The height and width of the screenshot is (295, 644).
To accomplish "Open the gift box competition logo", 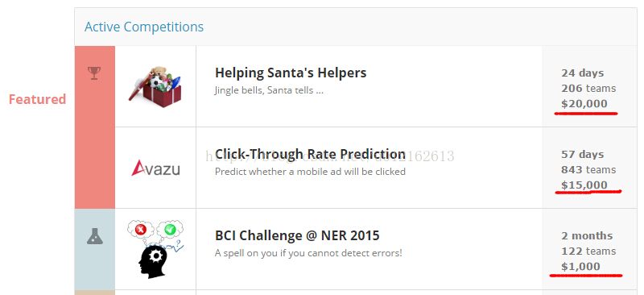I will click(x=155, y=86).
